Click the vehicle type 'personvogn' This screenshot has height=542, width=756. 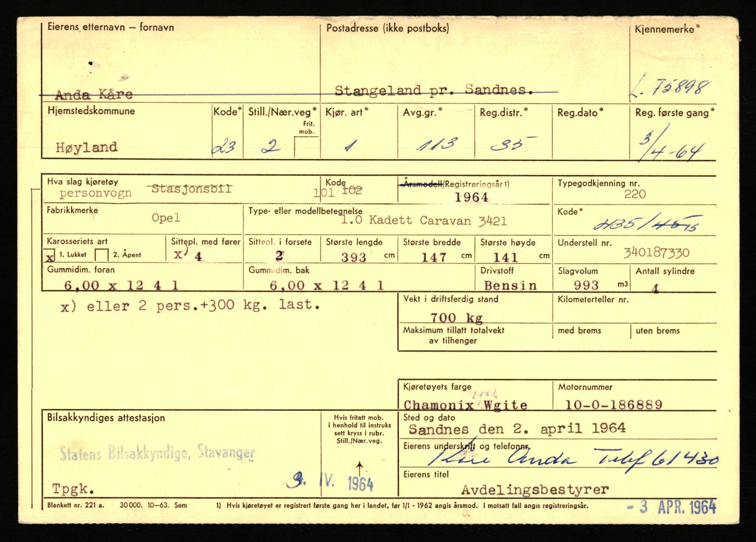[96, 193]
